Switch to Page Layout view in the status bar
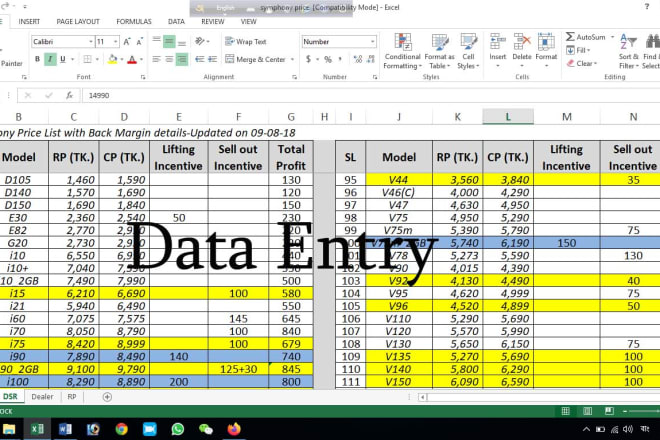This screenshot has height=440, width=660. click(x=588, y=411)
